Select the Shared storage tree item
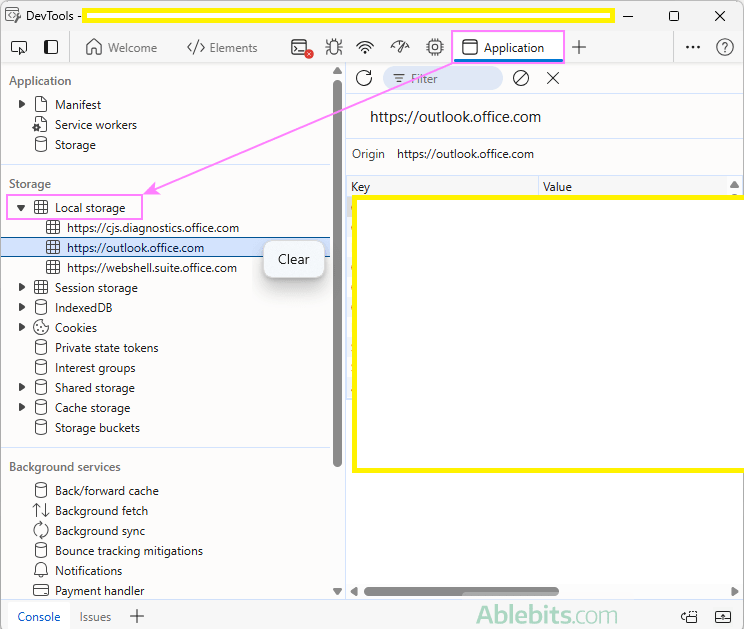Image resolution: width=744 pixels, height=629 pixels. tap(94, 388)
